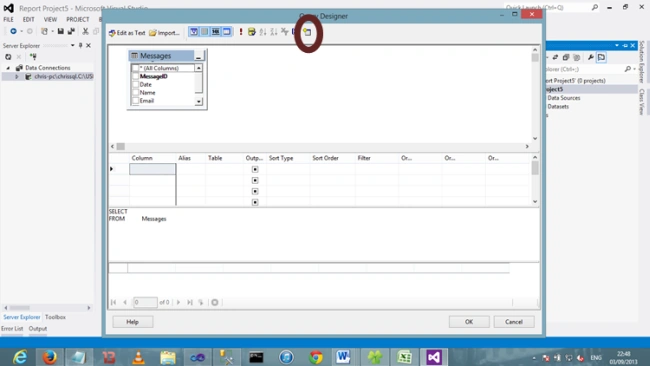
Task: Run query with red exclamation icon
Action: (x=241, y=32)
